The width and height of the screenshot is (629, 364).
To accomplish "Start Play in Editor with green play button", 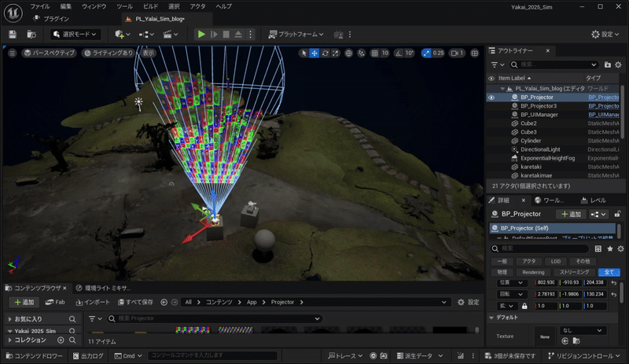I will click(x=201, y=35).
